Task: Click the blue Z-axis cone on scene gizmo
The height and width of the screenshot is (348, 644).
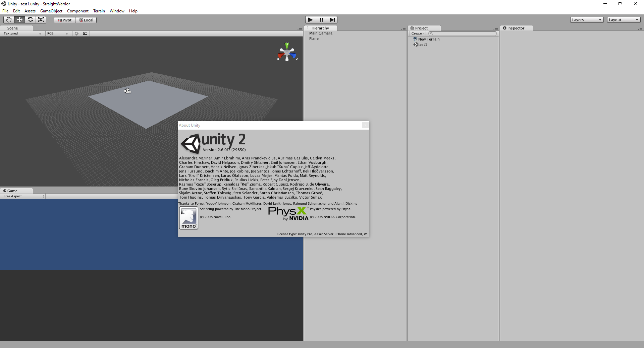Action: [x=293, y=56]
